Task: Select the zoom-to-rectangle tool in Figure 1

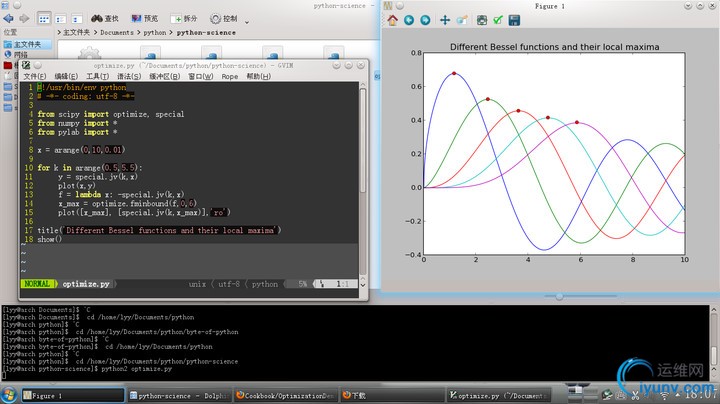Action: click(x=462, y=20)
